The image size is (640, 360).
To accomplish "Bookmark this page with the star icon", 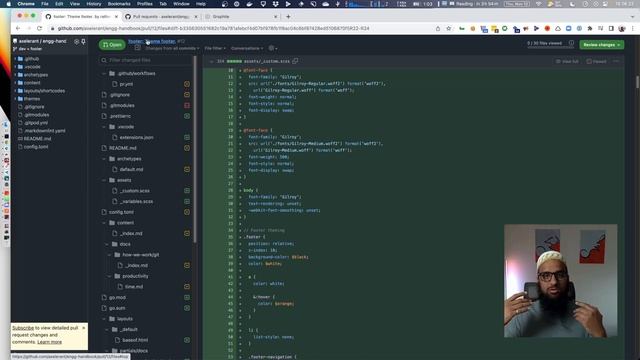I will pyautogui.click(x=449, y=29).
